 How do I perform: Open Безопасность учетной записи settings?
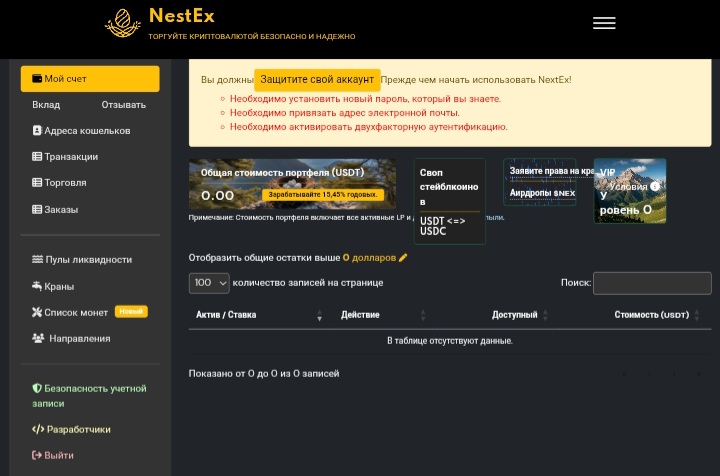[x=90, y=396]
